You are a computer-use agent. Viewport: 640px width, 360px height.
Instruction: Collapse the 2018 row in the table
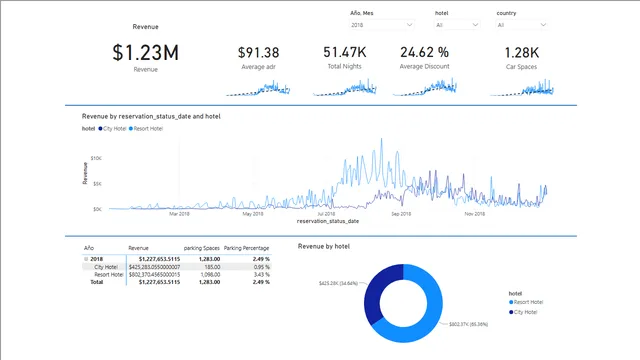(x=86, y=259)
